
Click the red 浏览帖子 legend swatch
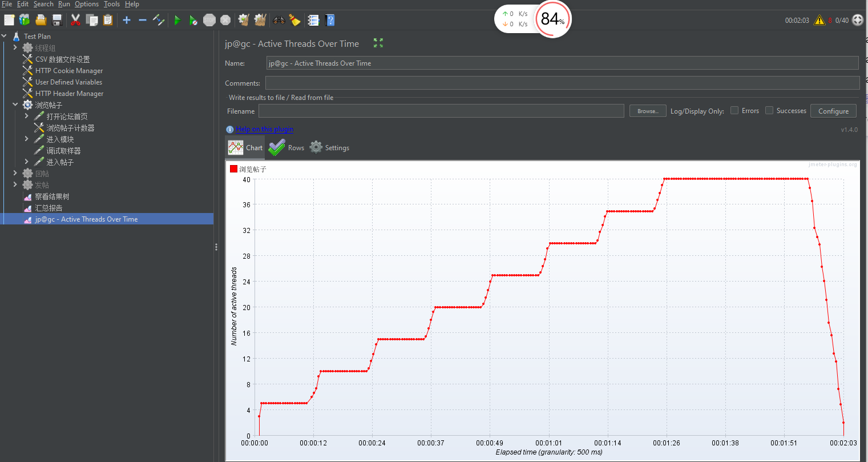[233, 168]
